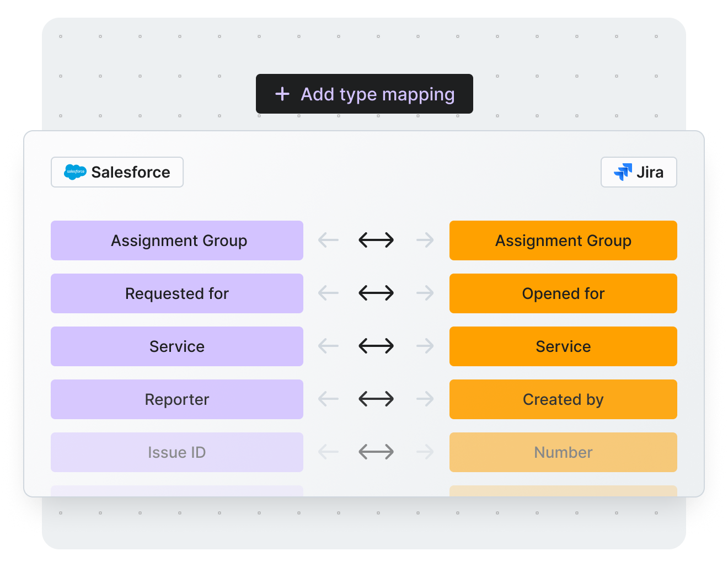Choose bidirectional arrow in Issue ID row

coord(376,452)
